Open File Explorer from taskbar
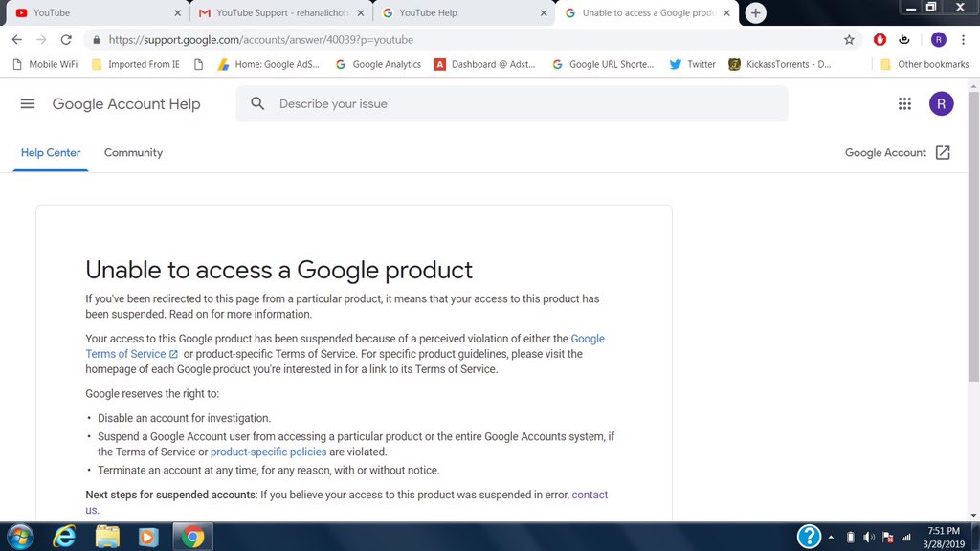The width and height of the screenshot is (980, 551). coord(107,537)
